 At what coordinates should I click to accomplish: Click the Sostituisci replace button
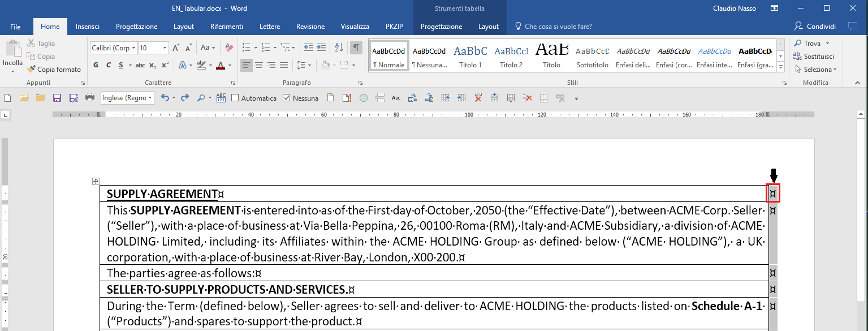point(814,56)
